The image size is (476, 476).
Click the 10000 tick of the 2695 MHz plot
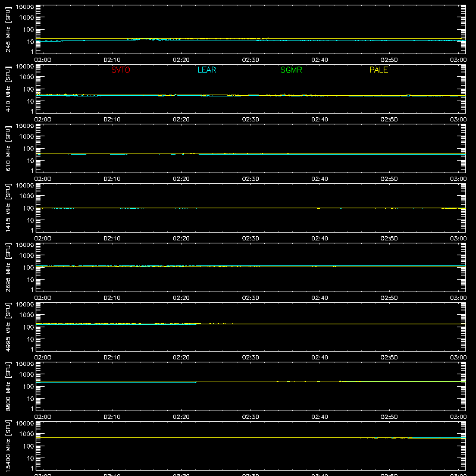(25, 245)
